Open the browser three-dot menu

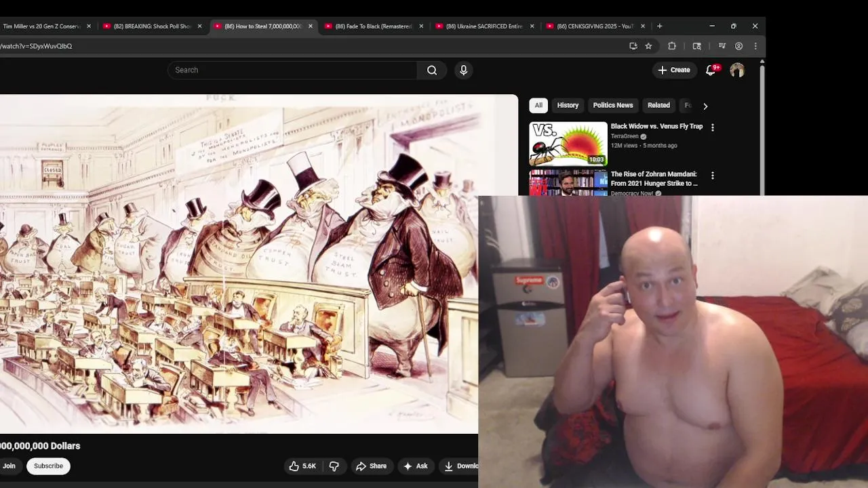[x=755, y=46]
